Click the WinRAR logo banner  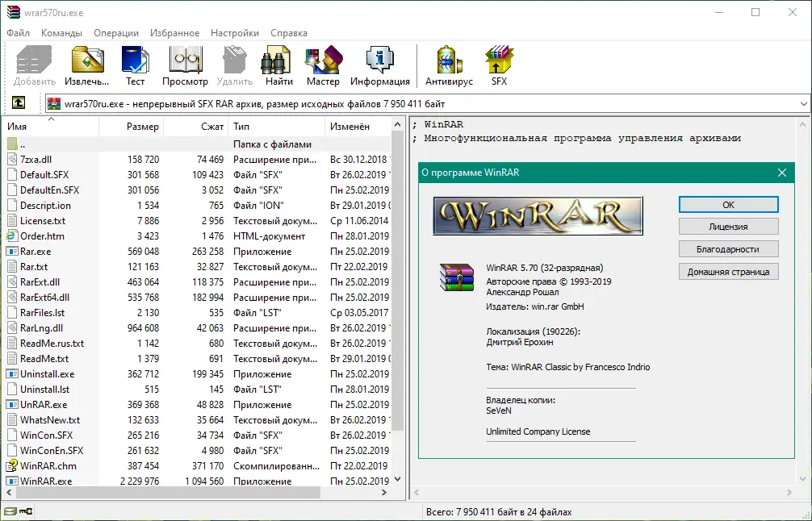[x=538, y=216]
